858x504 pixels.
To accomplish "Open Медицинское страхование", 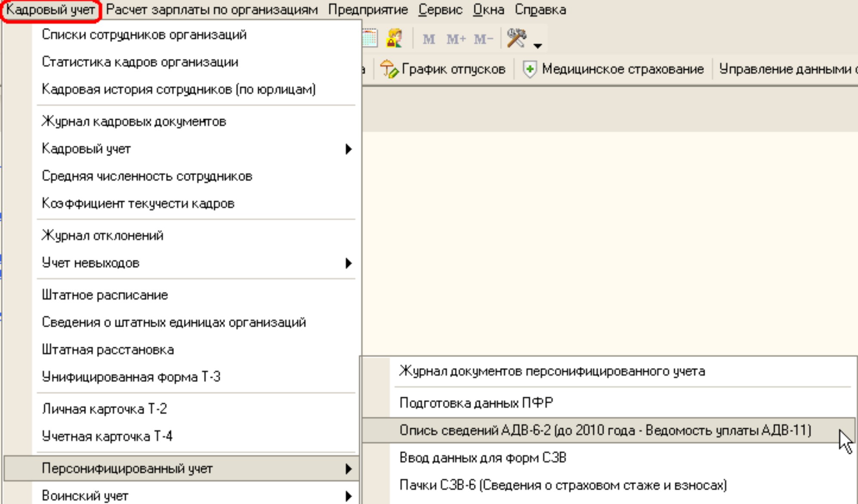I will (613, 69).
